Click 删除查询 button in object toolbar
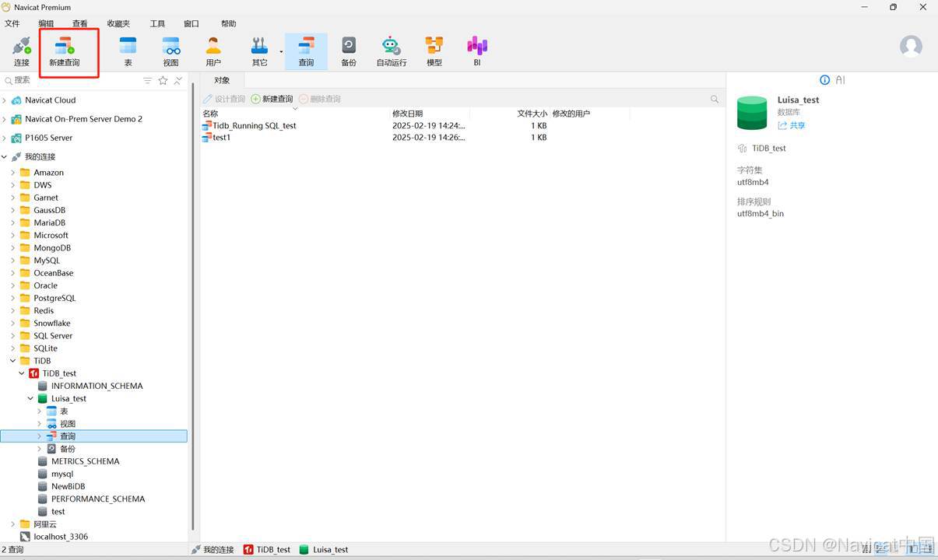The width and height of the screenshot is (938, 560). pyautogui.click(x=320, y=100)
